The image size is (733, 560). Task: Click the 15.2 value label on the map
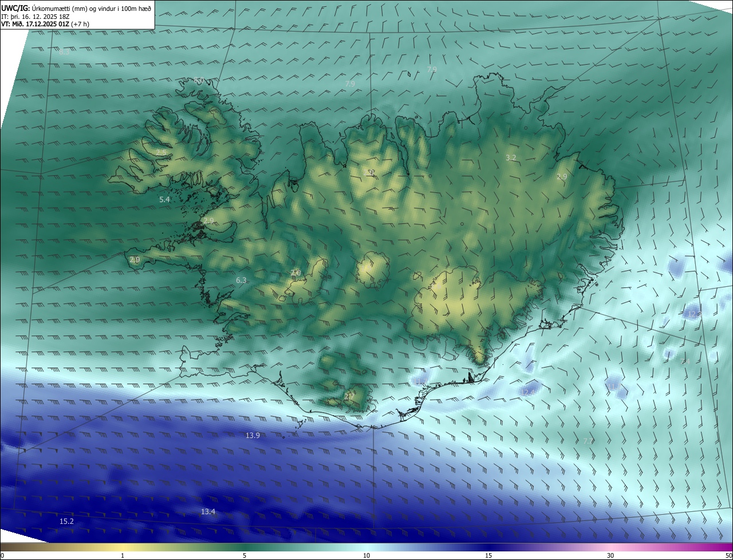pos(66,521)
